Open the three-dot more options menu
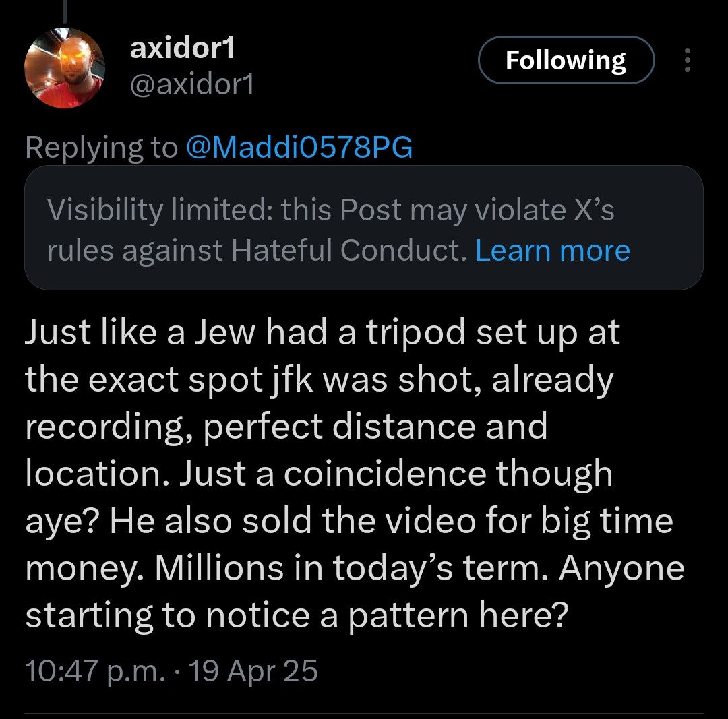The height and width of the screenshot is (719, 728). point(687,61)
